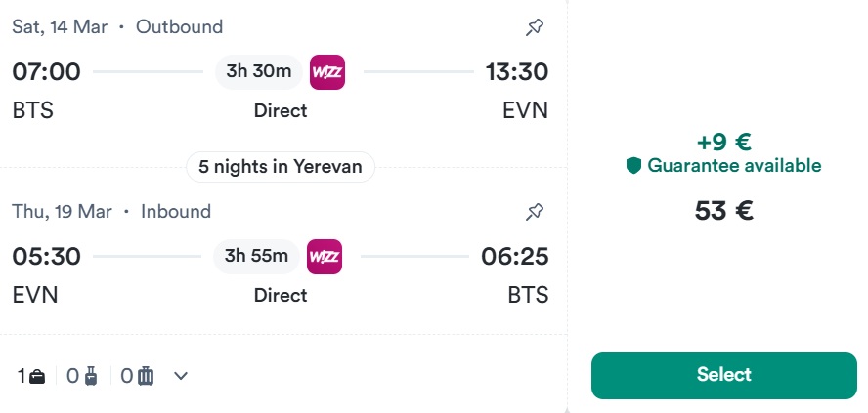Click the 5 nights in Yerevan label
The image size is (868, 413).
pyautogui.click(x=281, y=167)
